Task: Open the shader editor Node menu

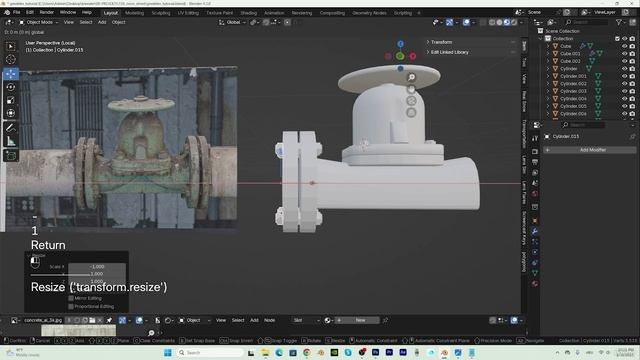Action: pos(269,320)
